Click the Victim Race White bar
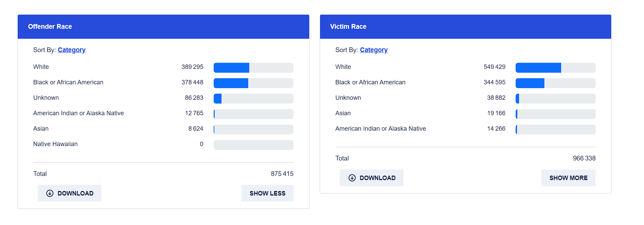This screenshot has width=644, height=225. pos(555,68)
